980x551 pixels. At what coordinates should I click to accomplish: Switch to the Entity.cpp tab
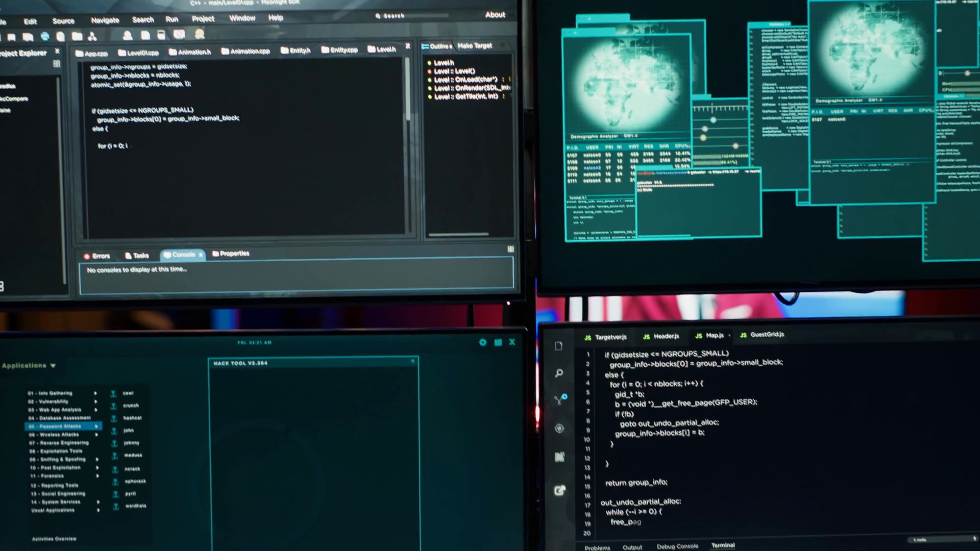[339, 50]
